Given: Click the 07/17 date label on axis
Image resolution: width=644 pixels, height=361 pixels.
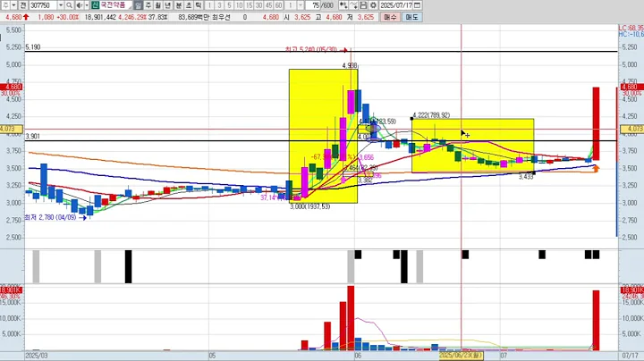Looking at the screenshot, I should (630, 356).
